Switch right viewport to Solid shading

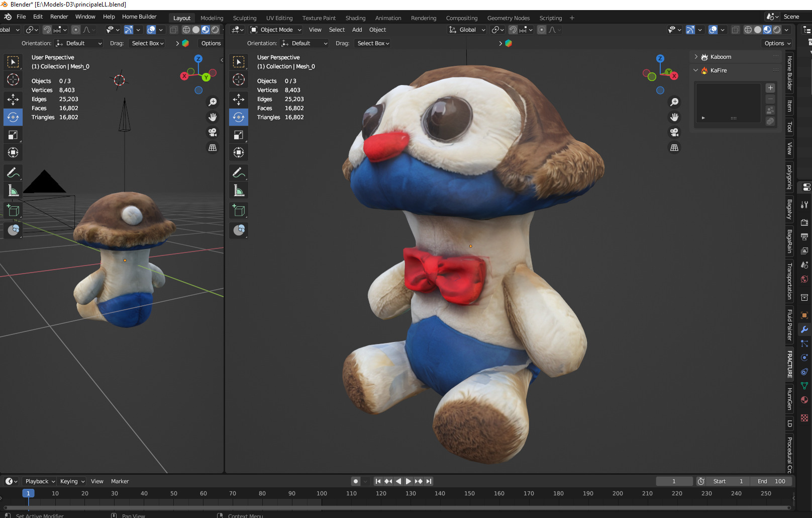[758, 30]
